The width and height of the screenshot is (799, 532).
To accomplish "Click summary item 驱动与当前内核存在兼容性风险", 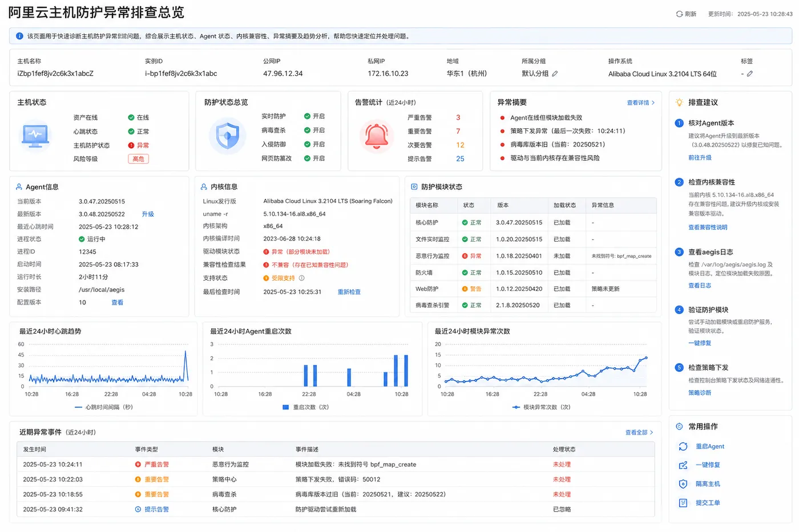I will [555, 158].
